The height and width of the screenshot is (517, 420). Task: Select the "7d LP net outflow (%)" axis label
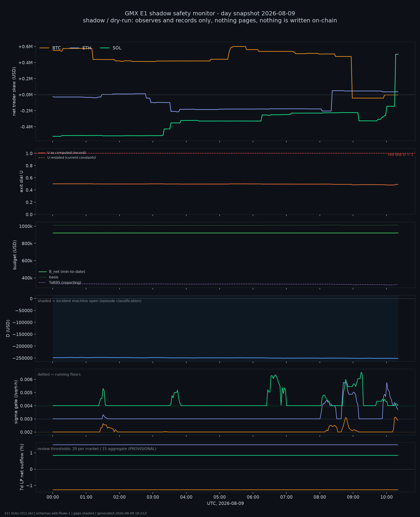[22, 467]
